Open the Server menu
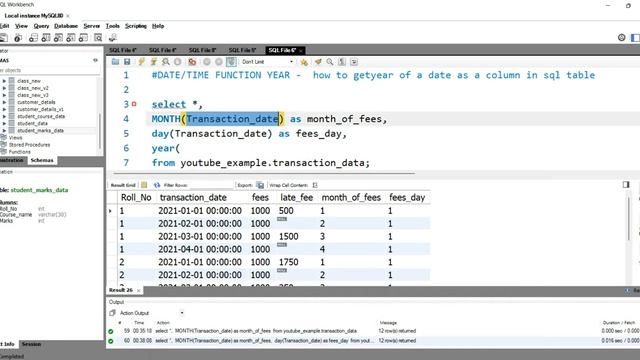 (x=91, y=26)
